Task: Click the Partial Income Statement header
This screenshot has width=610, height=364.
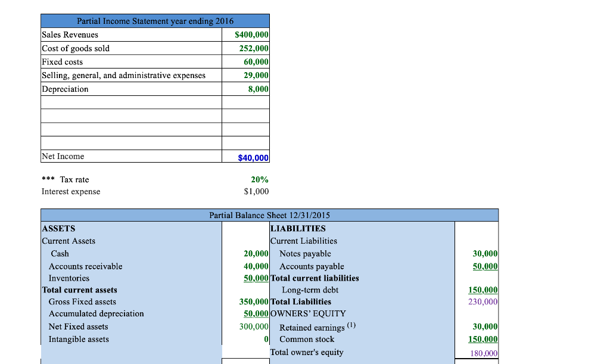Action: click(x=155, y=20)
